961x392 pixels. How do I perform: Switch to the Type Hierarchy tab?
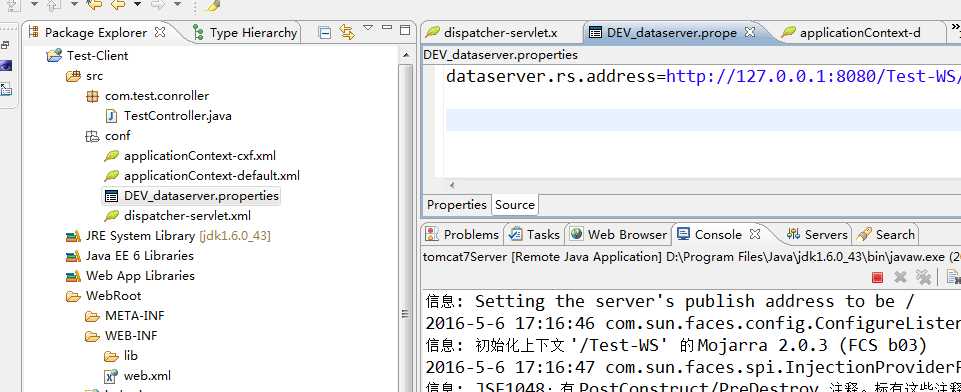[245, 32]
